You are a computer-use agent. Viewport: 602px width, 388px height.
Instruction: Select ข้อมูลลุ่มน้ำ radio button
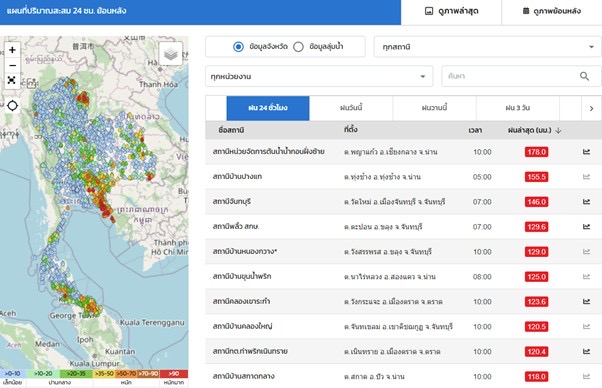click(298, 47)
